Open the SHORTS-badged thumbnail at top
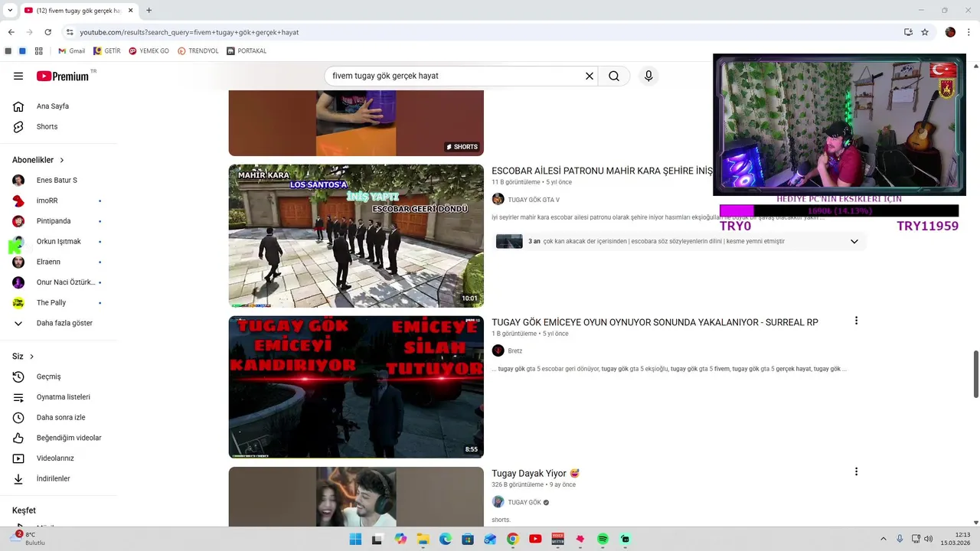This screenshot has width=980, height=551. pyautogui.click(x=356, y=123)
